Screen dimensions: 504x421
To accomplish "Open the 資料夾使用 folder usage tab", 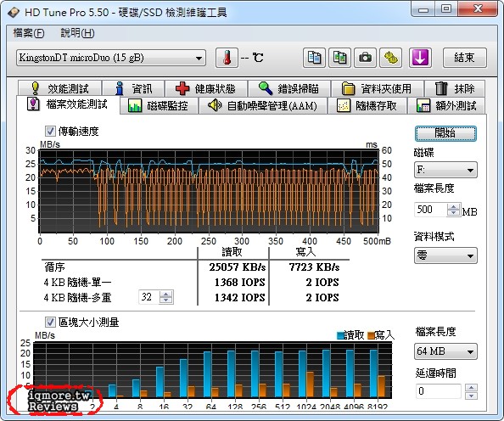I will [x=377, y=88].
